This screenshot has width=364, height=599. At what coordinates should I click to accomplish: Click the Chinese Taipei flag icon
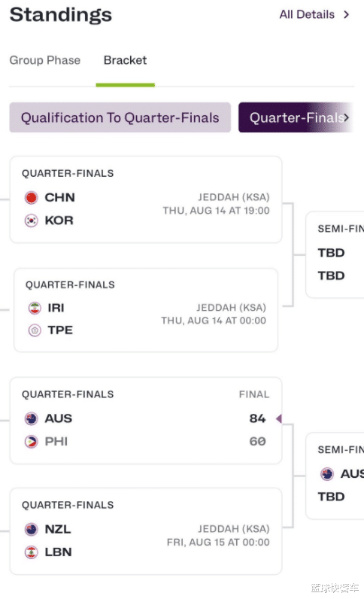click(35, 330)
